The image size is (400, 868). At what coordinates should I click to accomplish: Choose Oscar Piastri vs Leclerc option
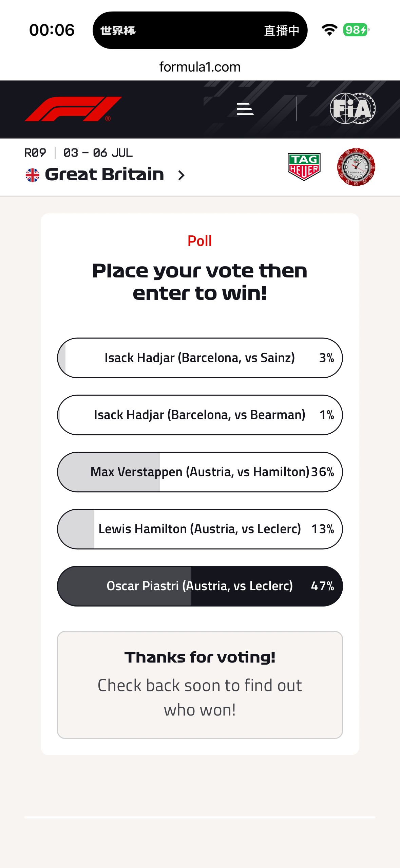200,586
